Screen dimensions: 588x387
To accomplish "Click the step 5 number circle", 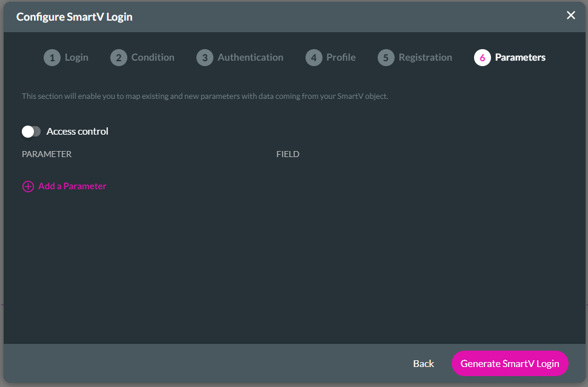I will coord(386,58).
